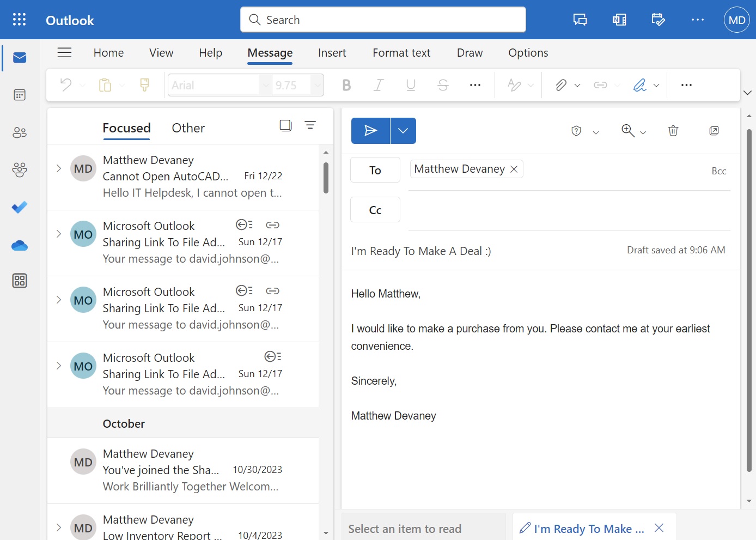Toggle underline formatting in the toolbar
The image size is (756, 540).
tap(410, 84)
